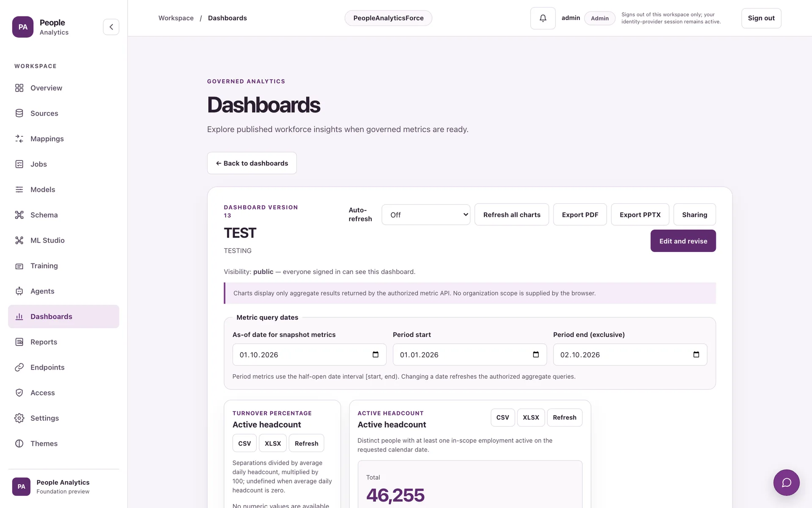Click Edit and revise button
Viewport: 812px width, 508px height.
(x=683, y=241)
